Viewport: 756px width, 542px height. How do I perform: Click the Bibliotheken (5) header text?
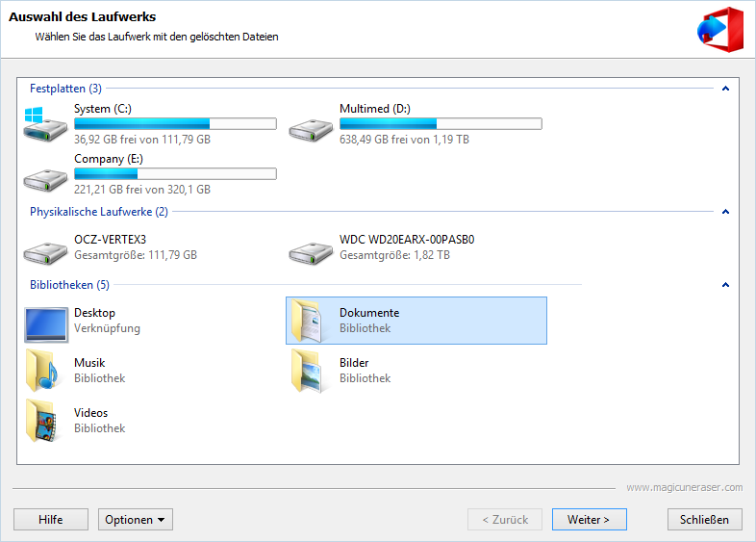click(x=69, y=285)
